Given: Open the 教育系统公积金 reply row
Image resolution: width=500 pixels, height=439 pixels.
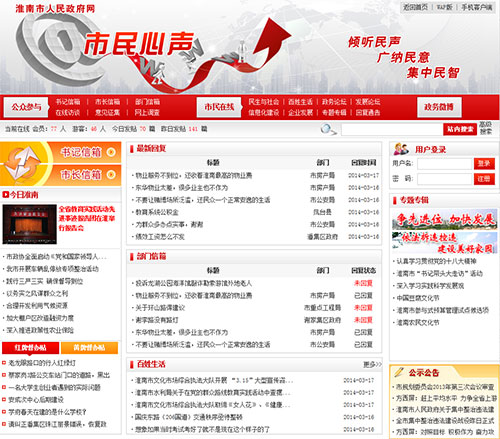Looking at the screenshot, I should coord(157,212).
